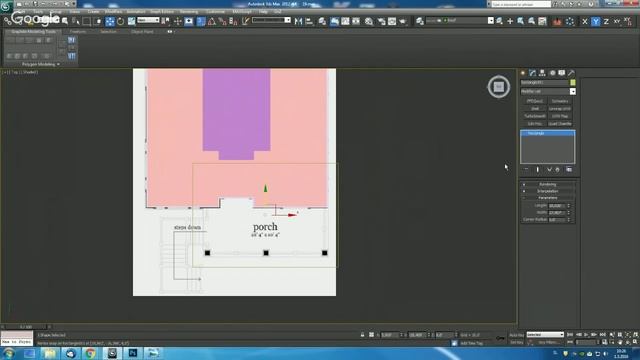Open the Material Editor
The height and width of the screenshot is (360, 640).
(x=369, y=21)
